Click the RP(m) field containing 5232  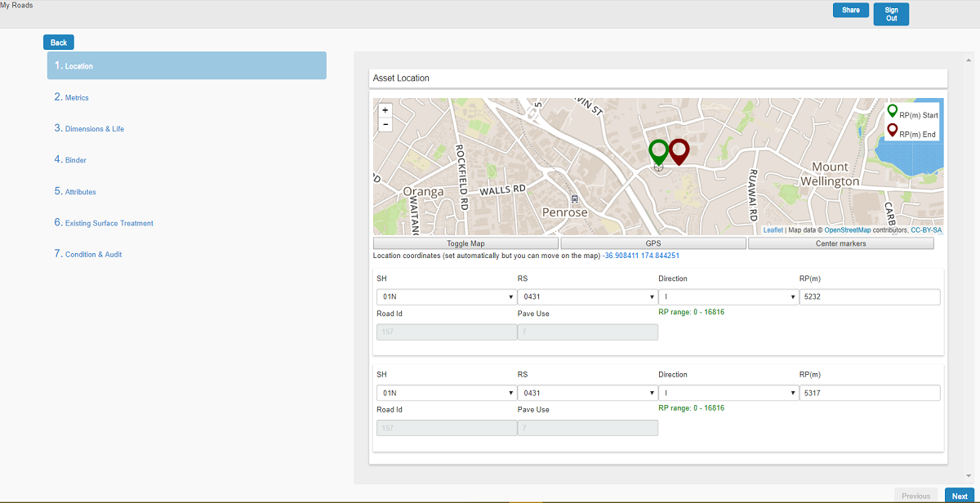click(869, 297)
